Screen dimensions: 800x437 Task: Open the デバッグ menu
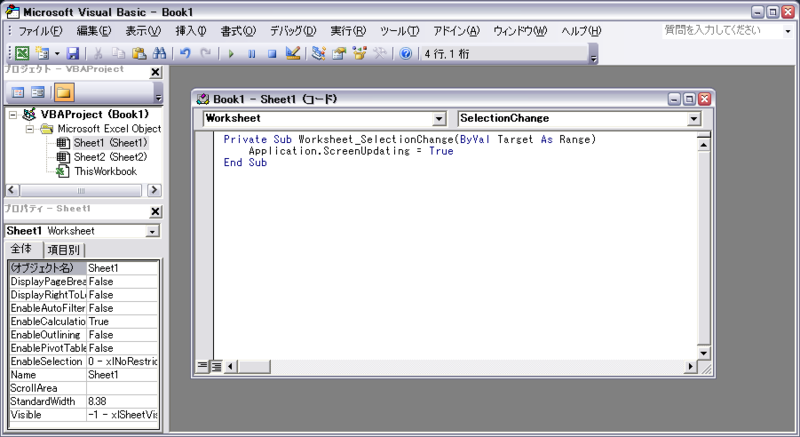(x=293, y=31)
